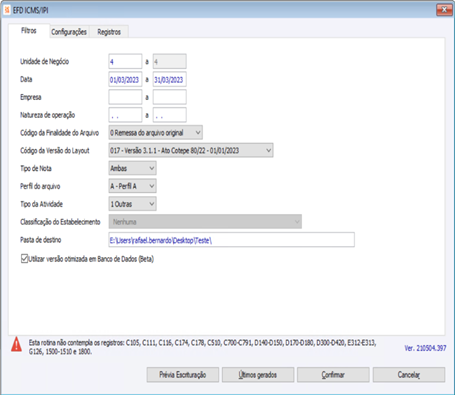
Task: Click the Confirmar button
Action: [x=333, y=375]
